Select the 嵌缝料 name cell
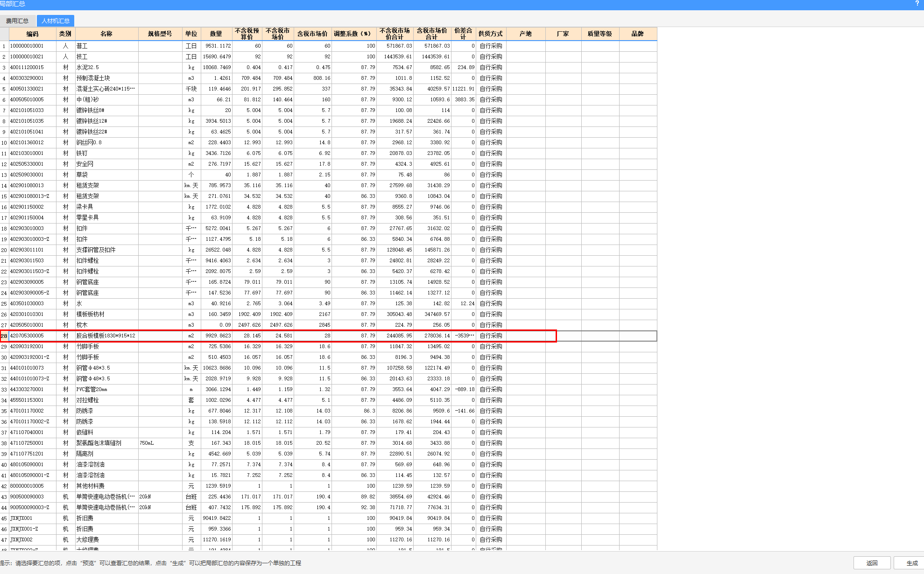 tap(106, 433)
